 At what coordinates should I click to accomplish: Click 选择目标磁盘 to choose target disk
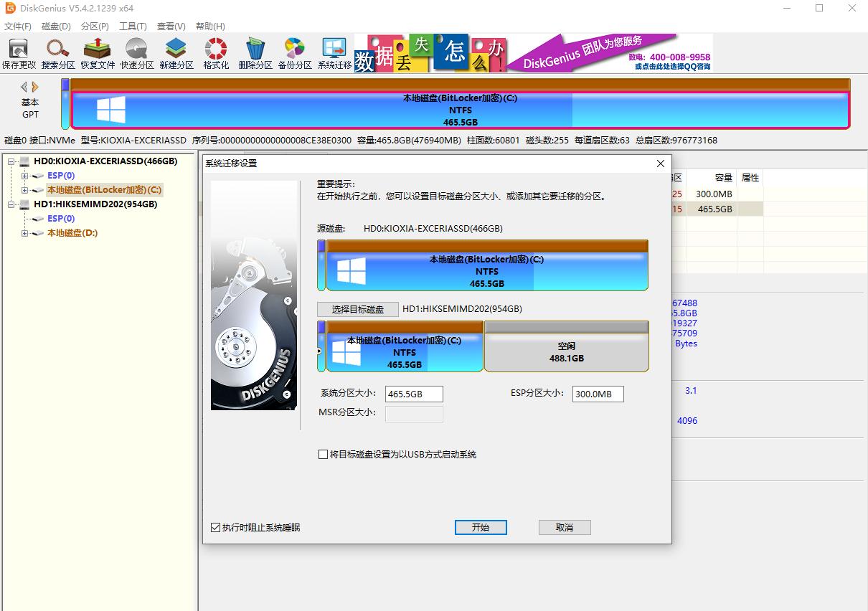click(357, 309)
